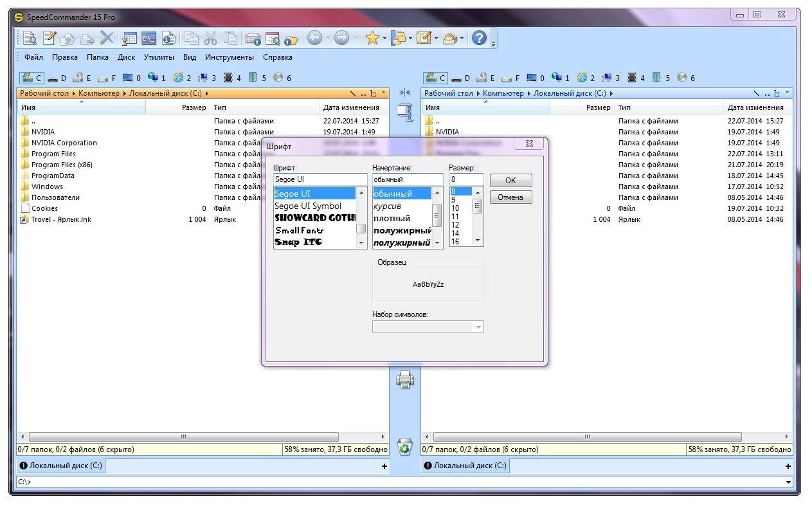
Task: Click the Paste clipboard toolbar icon
Action: 230,39
